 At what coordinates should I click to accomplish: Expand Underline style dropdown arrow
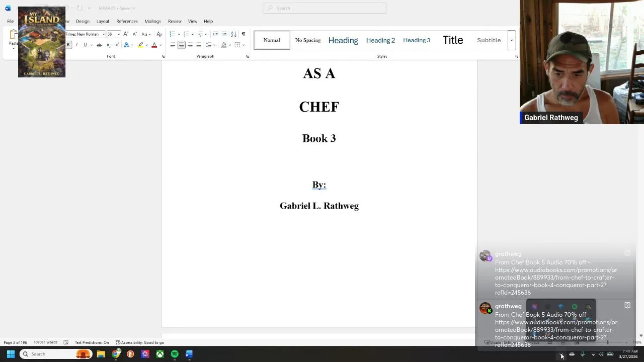91,45
